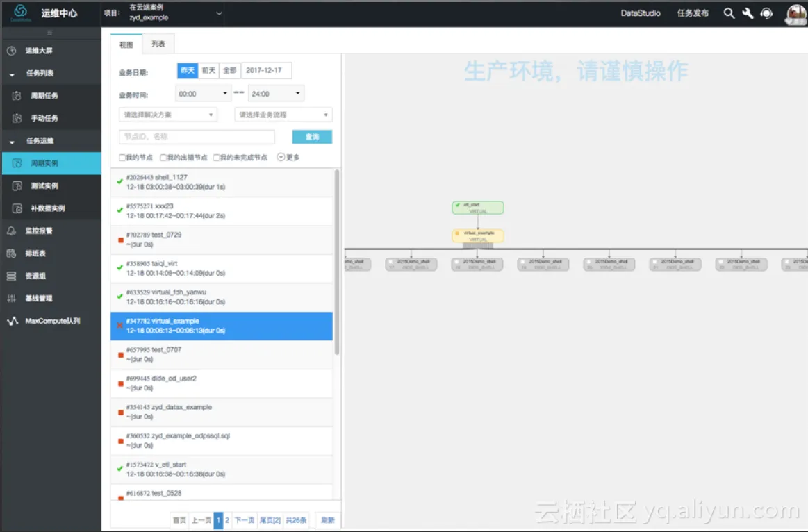
Task: Select #360532 zyd_example_odpssql.sql row
Action: (x=222, y=441)
